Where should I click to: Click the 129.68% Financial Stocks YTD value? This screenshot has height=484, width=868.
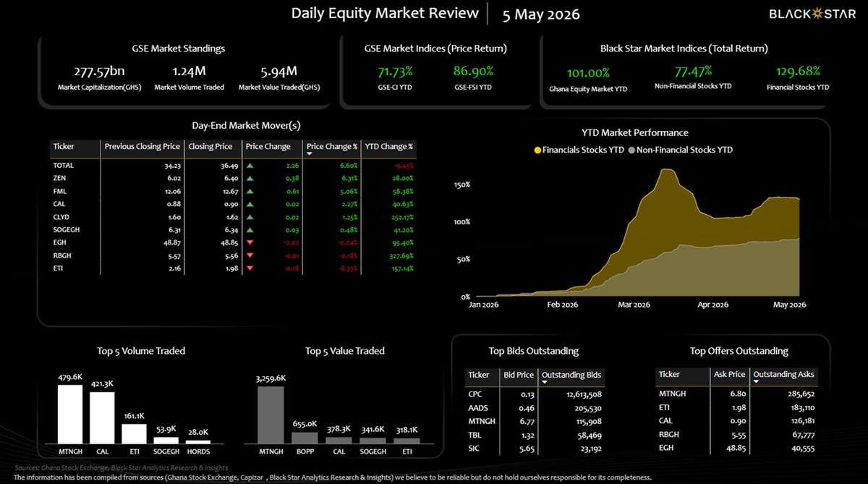(x=799, y=71)
